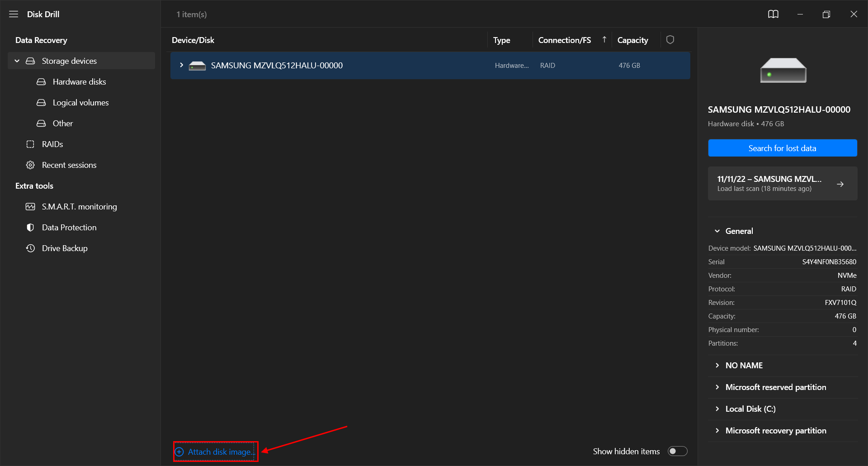Select Hardware disks in sidebar
This screenshot has width=868, height=466.
(79, 81)
